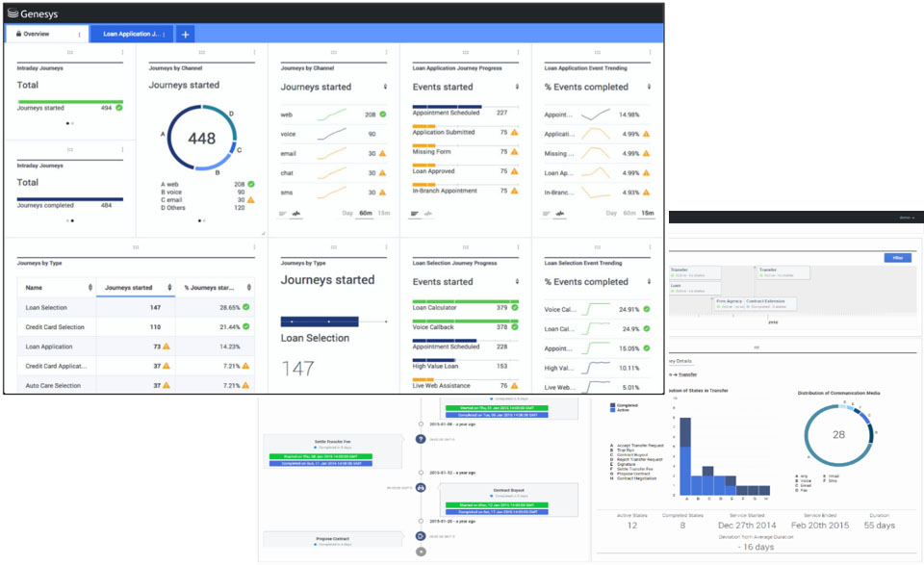Sort the table by the Name column
Image resolution: width=924 pixels, height=565 pixels.
[x=89, y=287]
